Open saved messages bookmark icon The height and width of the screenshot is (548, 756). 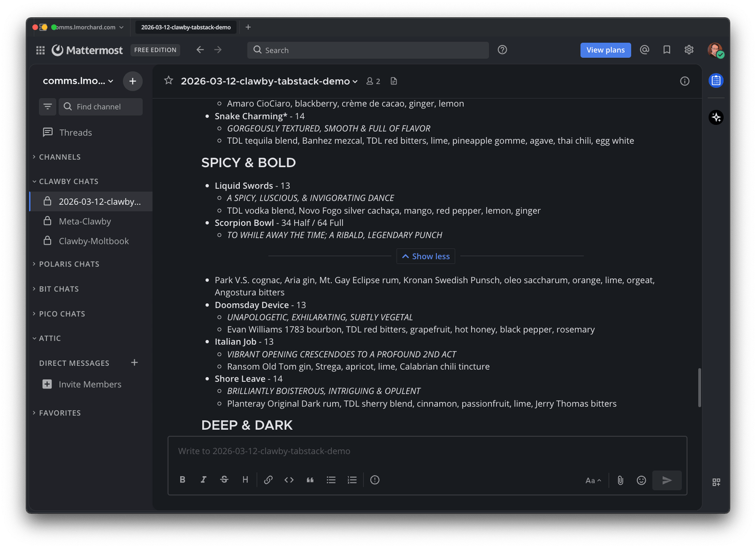click(x=667, y=50)
